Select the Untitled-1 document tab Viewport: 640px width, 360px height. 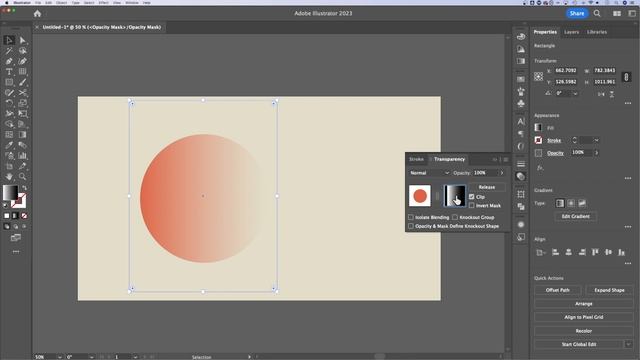pyautogui.click(x=102, y=27)
